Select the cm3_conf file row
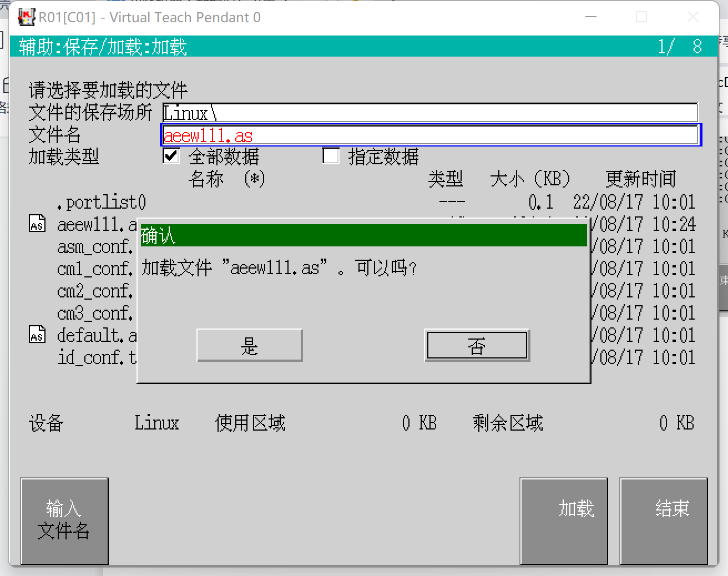Image resolution: width=728 pixels, height=576 pixels. coord(95,313)
